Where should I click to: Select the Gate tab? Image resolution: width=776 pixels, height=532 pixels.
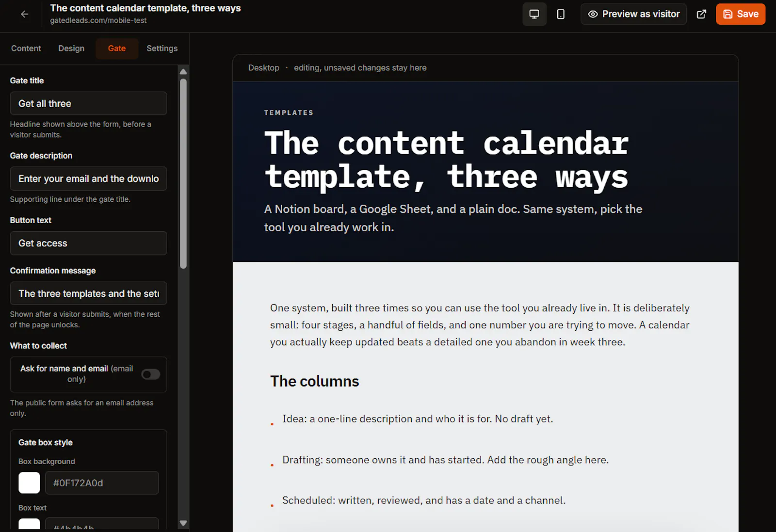coord(117,48)
